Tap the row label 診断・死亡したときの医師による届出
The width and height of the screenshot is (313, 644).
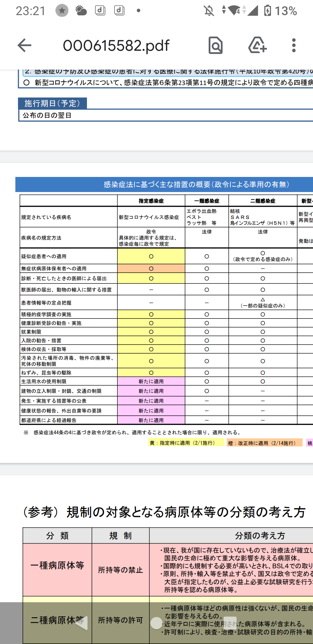pyautogui.click(x=64, y=278)
